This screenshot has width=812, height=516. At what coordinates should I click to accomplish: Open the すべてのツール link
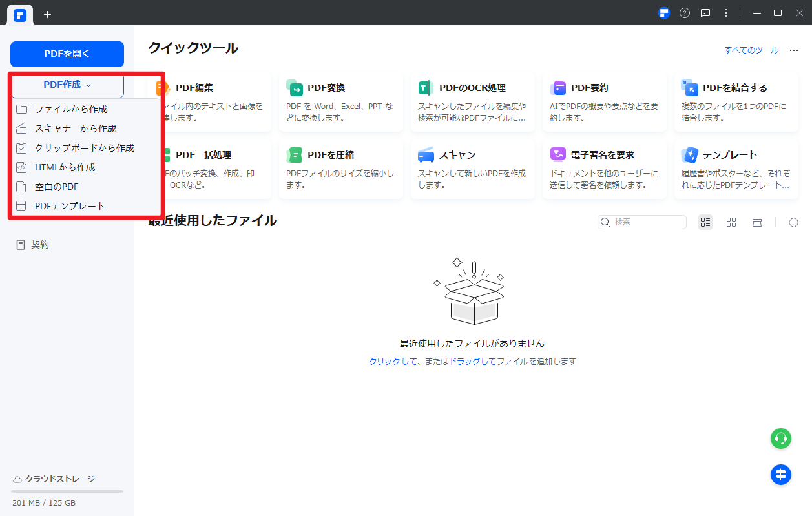751,50
